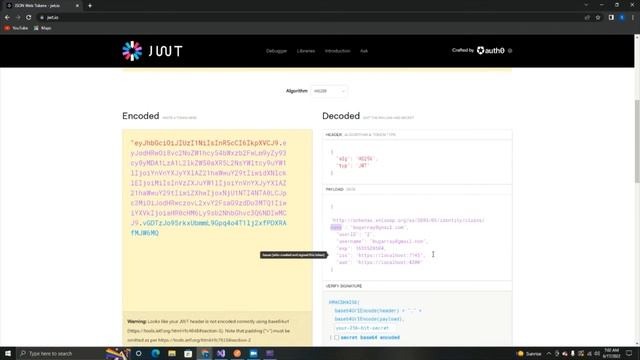Open the notification center icon
The width and height of the screenshot is (640, 360).
point(629,353)
